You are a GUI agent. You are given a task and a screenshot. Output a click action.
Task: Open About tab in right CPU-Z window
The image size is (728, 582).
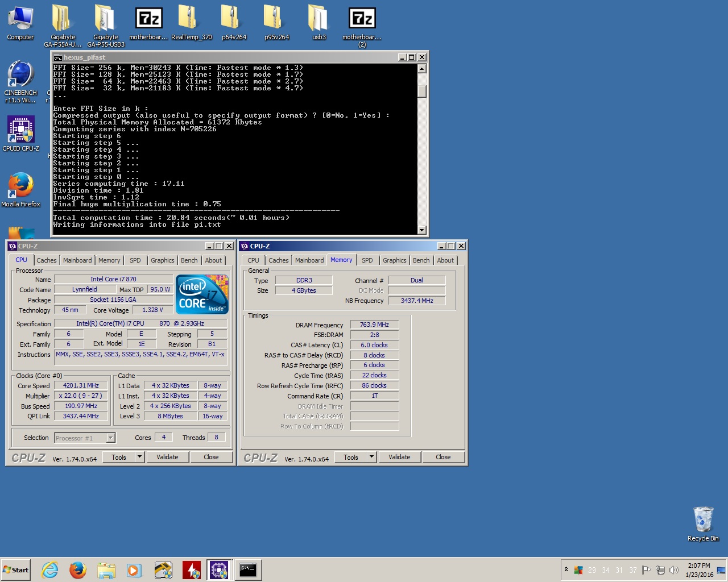click(x=446, y=260)
